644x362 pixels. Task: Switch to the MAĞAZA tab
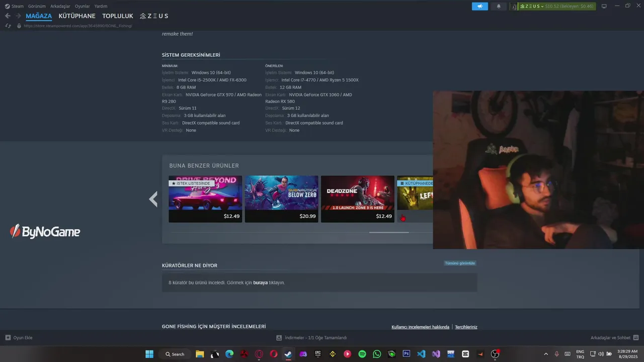tap(39, 16)
